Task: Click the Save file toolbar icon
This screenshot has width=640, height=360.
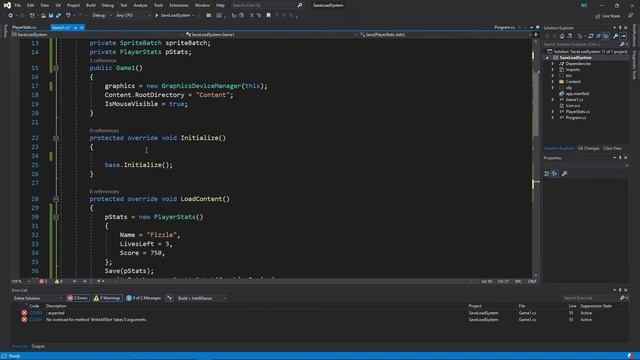Action: click(x=51, y=16)
